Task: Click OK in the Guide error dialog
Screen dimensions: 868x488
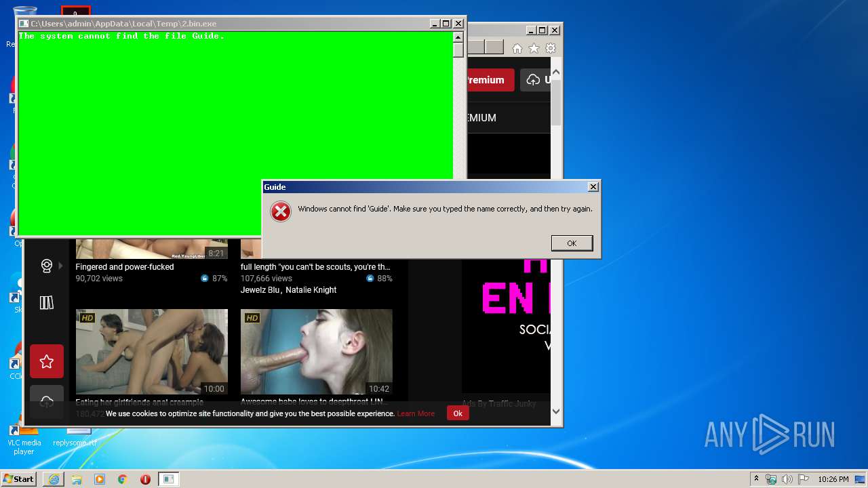Action: coord(572,243)
